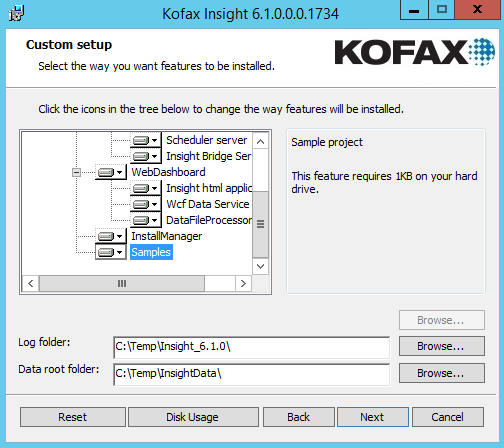The image size is (504, 448).
Task: Click the feature tree scroll left arrow
Action: point(31,284)
